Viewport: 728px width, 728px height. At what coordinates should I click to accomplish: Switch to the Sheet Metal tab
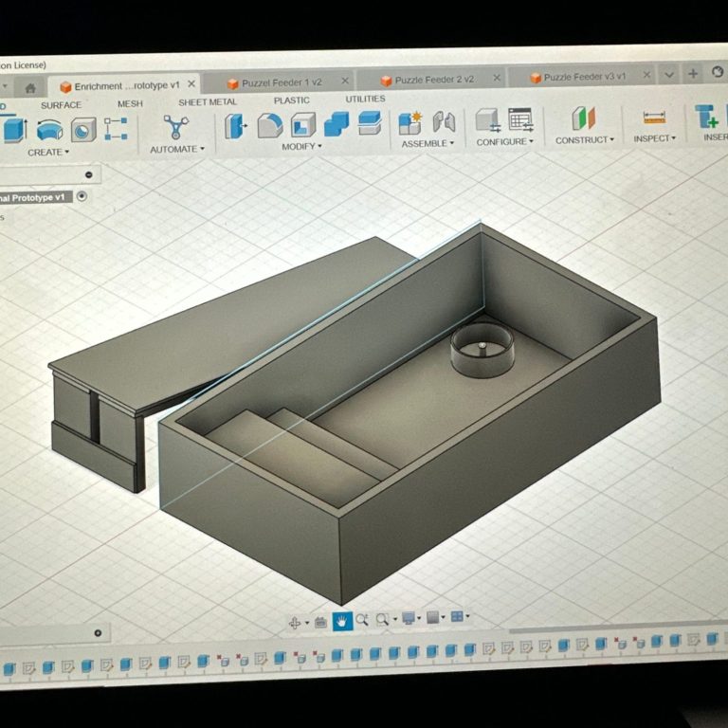coord(207,102)
